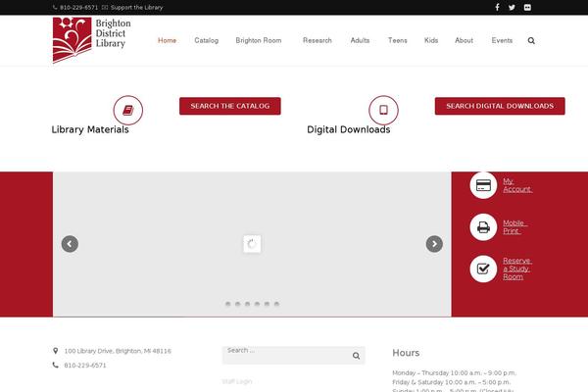Click the Library Materials book icon
The width and height of the screenshot is (588, 392).
click(x=127, y=110)
